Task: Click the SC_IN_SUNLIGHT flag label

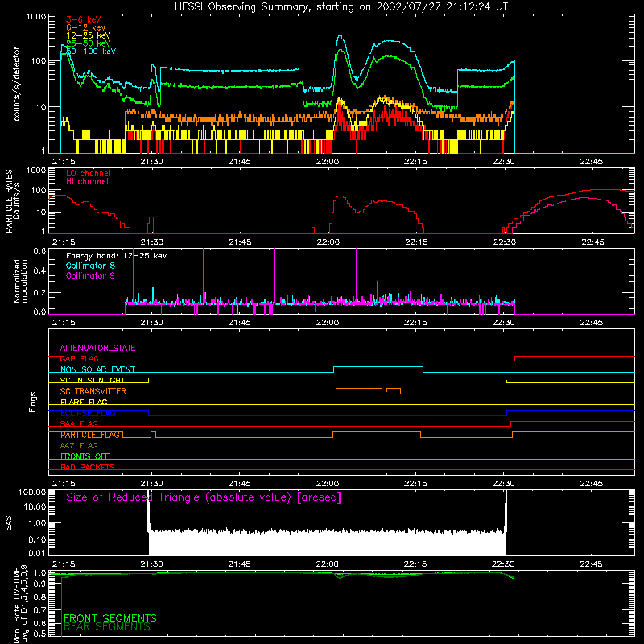Action: (x=93, y=380)
